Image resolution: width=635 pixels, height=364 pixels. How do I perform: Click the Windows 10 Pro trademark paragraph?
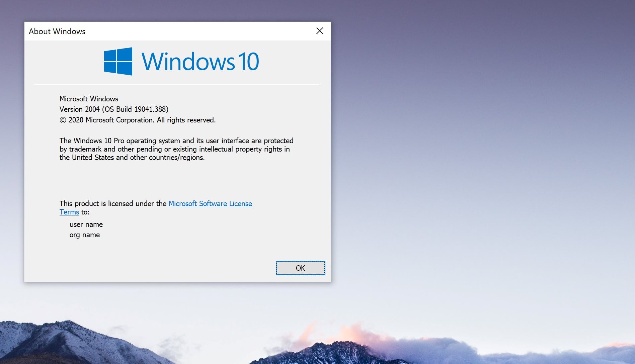click(176, 149)
